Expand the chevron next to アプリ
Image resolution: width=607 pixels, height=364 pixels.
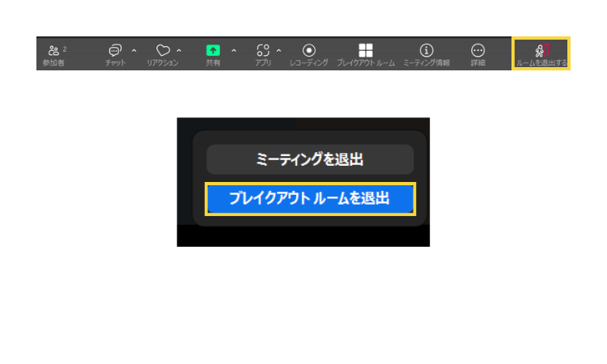click(x=279, y=50)
